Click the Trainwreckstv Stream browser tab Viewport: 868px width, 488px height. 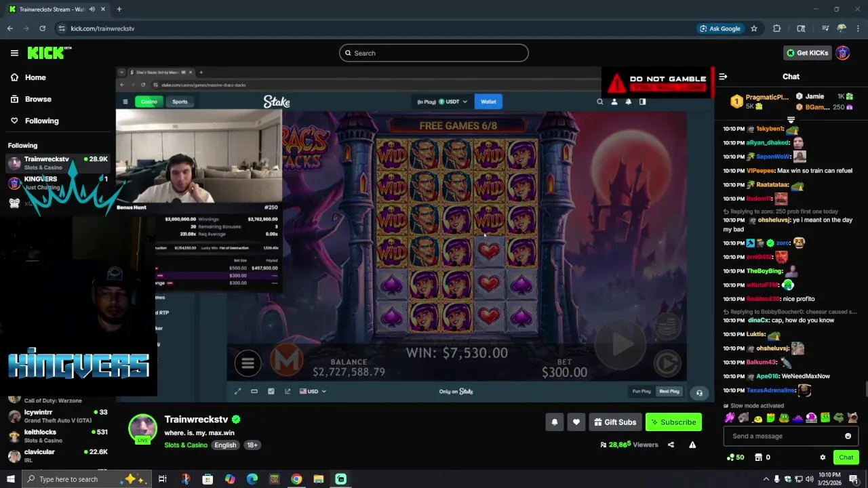pos(57,9)
